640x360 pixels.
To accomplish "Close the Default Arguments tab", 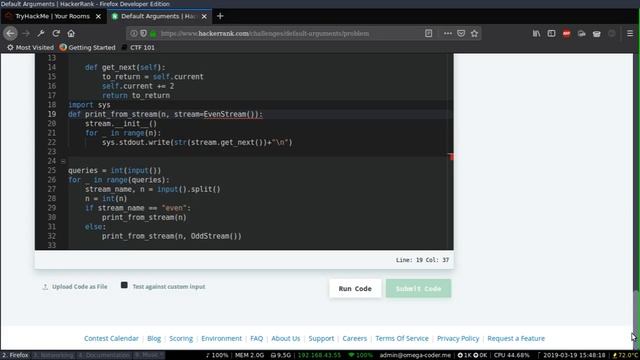I will [x=204, y=16].
